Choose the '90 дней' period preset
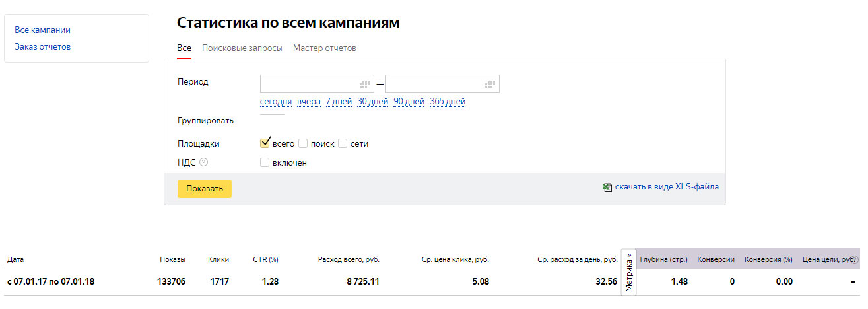Viewport: 868px width, 309px height. point(409,102)
